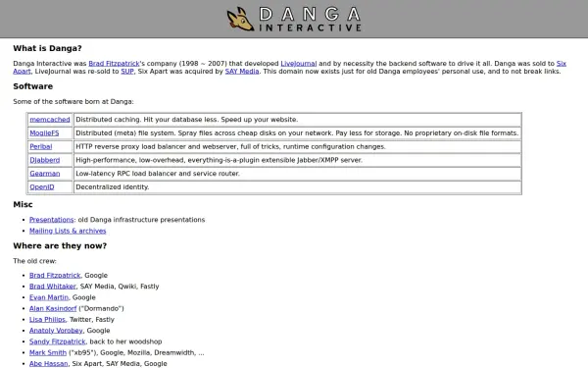Click 'Distributed caching. Hit your database less' cell
The height and width of the screenshot is (368, 588).
tap(297, 120)
